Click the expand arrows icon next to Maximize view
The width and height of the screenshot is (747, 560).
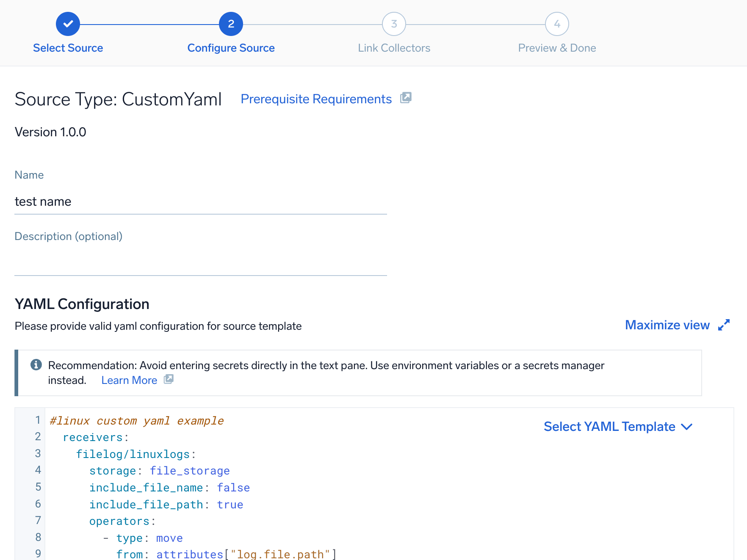pyautogui.click(x=724, y=324)
